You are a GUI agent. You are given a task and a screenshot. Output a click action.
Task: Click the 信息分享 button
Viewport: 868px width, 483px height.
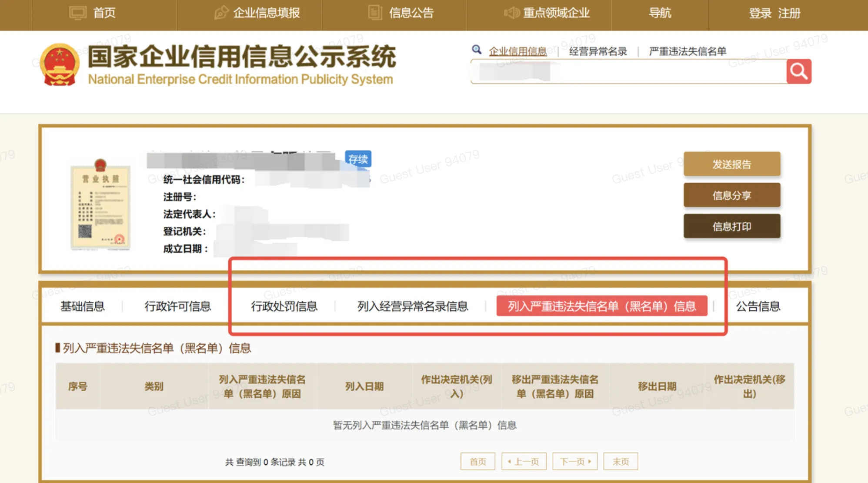click(x=732, y=195)
